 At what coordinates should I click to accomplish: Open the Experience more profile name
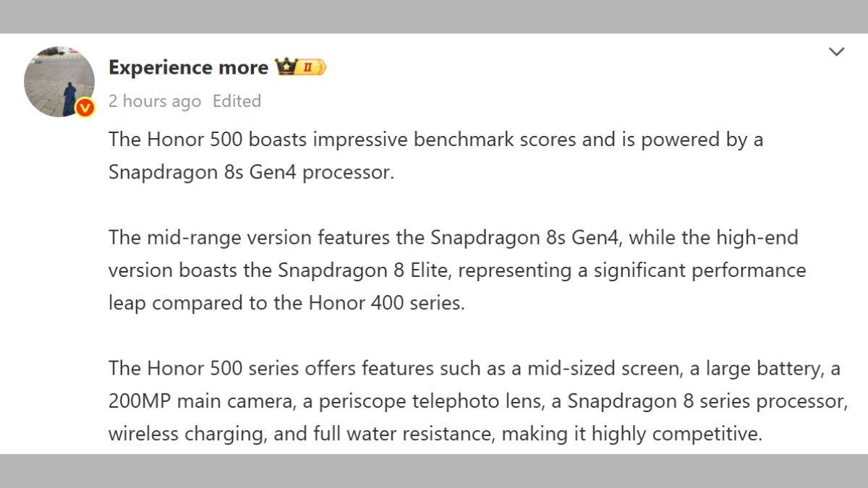pyautogui.click(x=188, y=67)
